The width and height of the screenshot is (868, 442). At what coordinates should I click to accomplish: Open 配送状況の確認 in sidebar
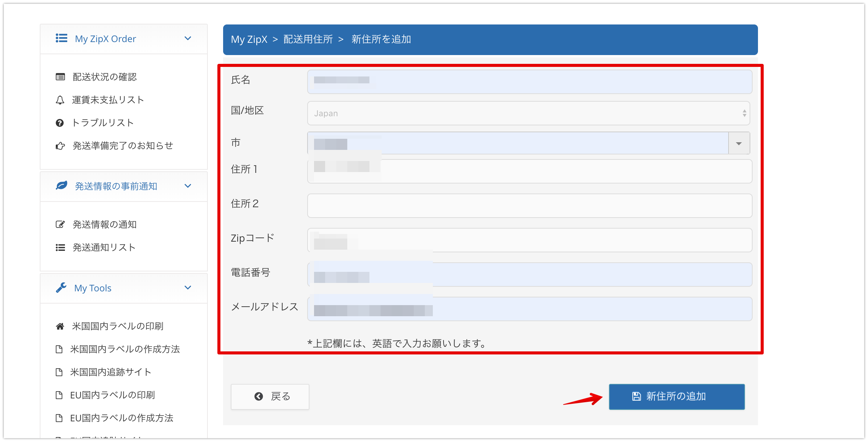click(104, 77)
